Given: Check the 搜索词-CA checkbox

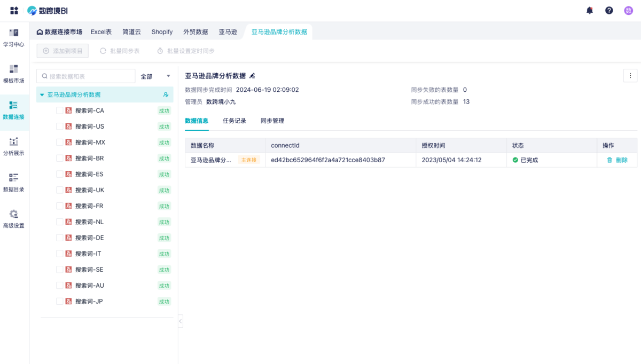Looking at the screenshot, I should [60, 110].
